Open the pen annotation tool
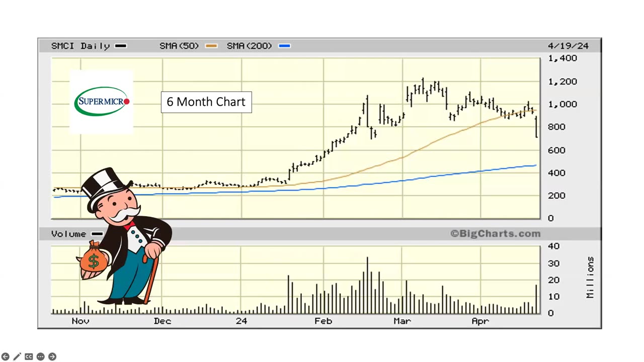The height and width of the screenshot is (362, 644). click(17, 356)
